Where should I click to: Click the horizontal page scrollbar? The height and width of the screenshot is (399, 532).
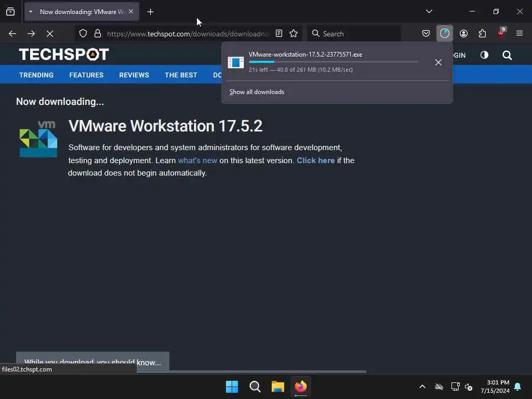point(251,372)
